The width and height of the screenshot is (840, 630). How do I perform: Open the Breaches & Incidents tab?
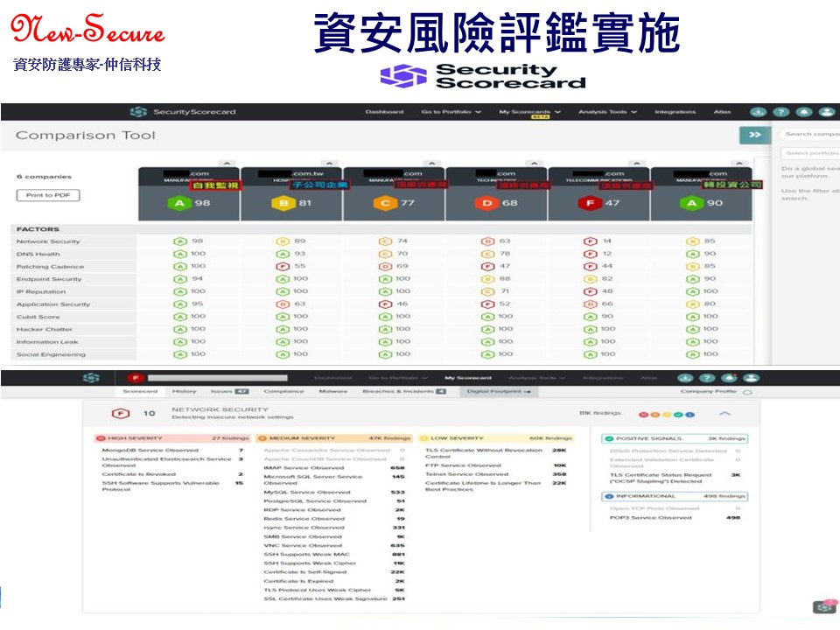click(404, 392)
